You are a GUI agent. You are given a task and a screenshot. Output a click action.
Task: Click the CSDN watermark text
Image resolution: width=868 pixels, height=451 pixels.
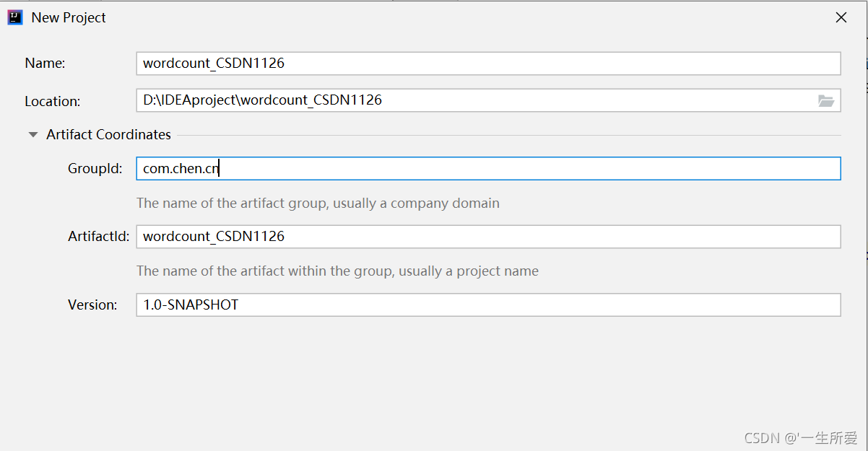pos(801,437)
